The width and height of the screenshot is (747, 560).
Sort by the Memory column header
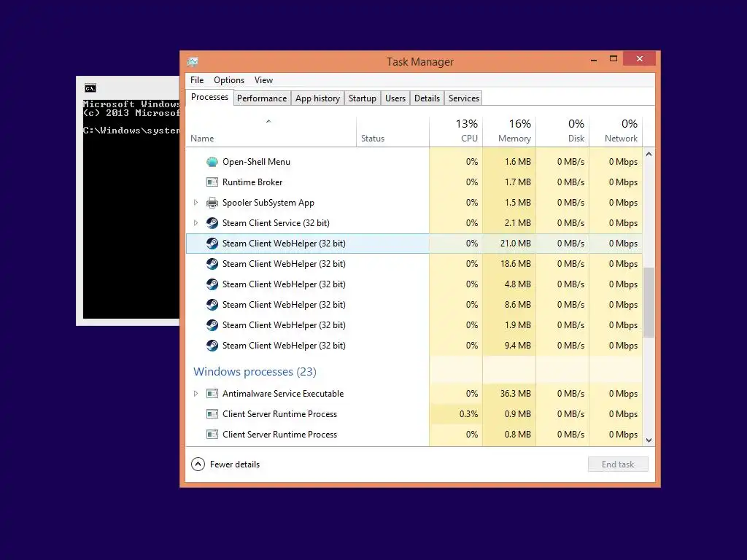[x=509, y=131]
